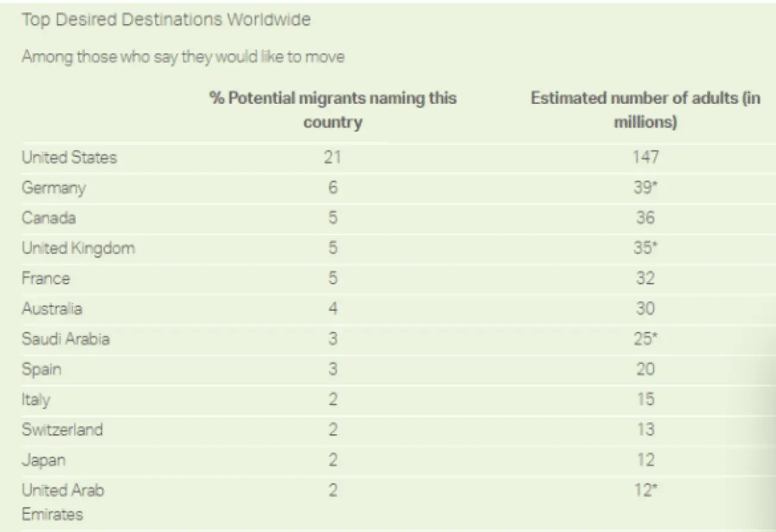This screenshot has height=532, width=776.
Task: Click '% Potential migrants naming this country' header
Action: [333, 110]
